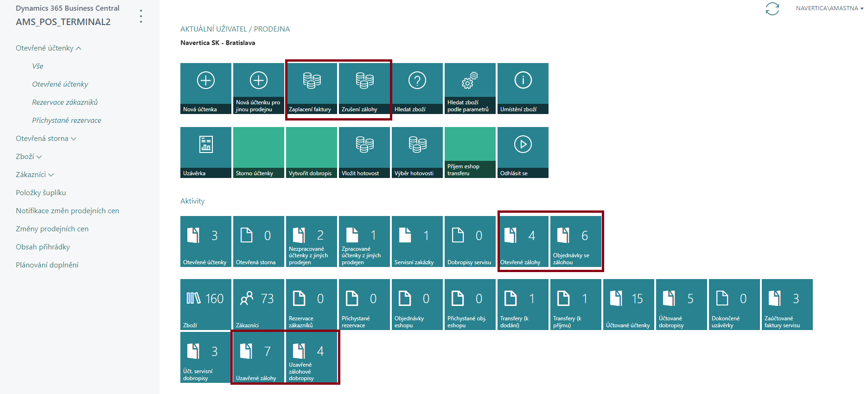Open the Nová účtenka tile
The height and width of the screenshot is (394, 868).
(206, 89)
